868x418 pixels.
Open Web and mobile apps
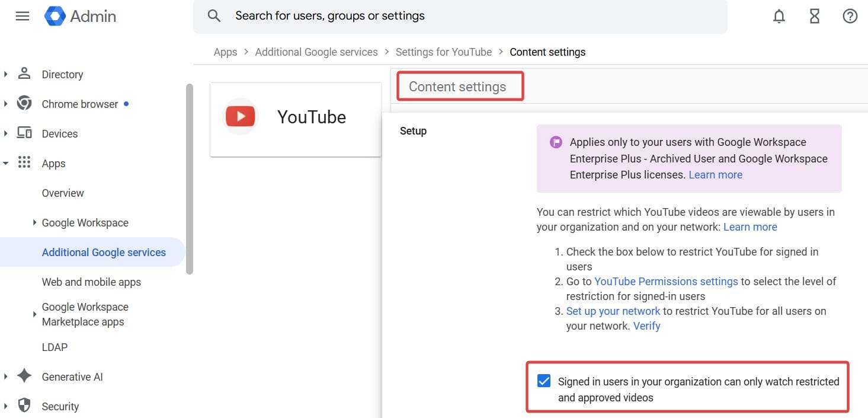[x=91, y=282]
